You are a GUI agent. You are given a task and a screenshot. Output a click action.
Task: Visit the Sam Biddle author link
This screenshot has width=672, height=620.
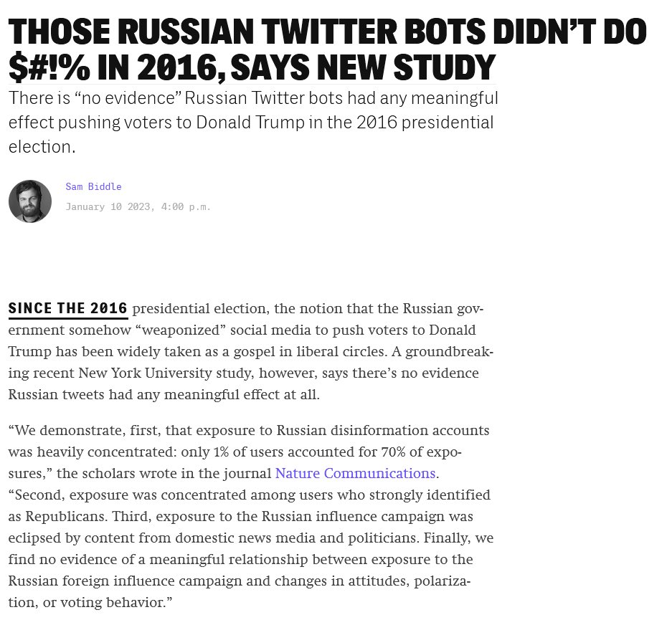[93, 186]
